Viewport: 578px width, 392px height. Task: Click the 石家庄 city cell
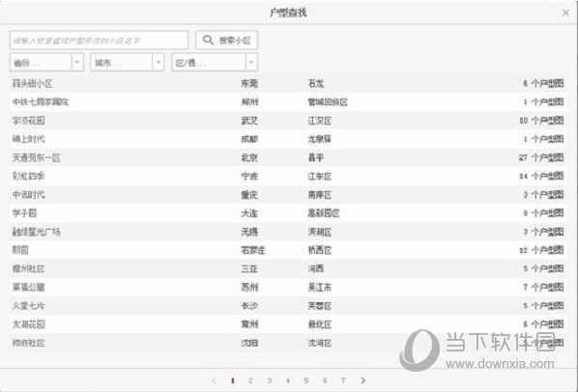coord(253,250)
